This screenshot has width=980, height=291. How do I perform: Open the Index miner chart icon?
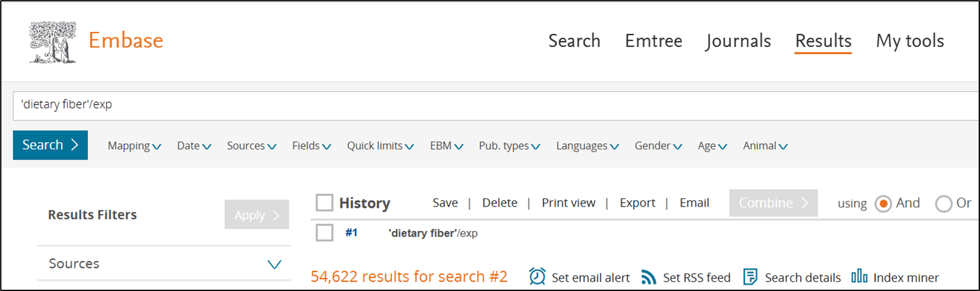pos(859,277)
